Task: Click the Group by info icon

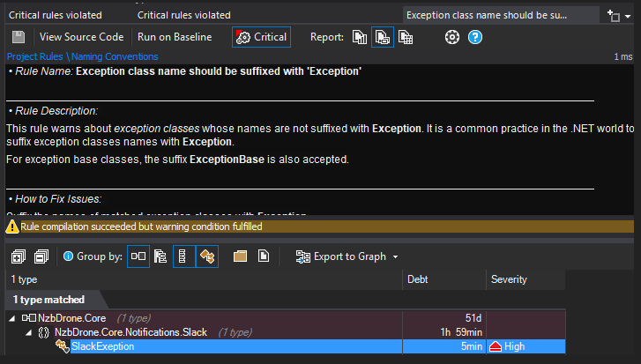Action: coord(68,256)
